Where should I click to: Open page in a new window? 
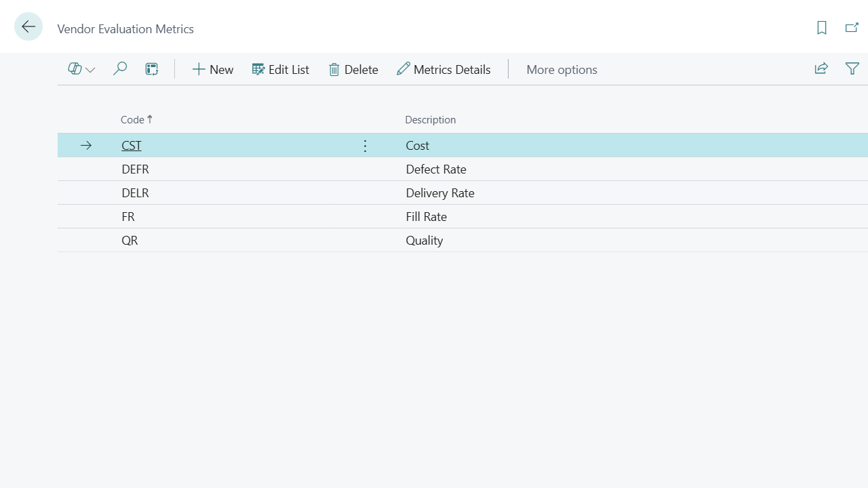coord(852,28)
